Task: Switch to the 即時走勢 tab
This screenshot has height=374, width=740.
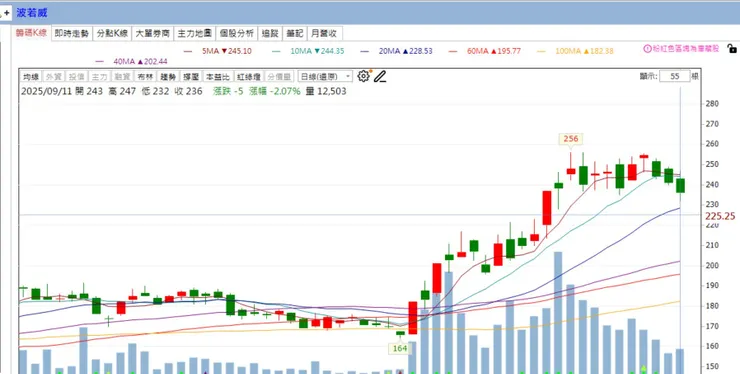Action: [72, 34]
